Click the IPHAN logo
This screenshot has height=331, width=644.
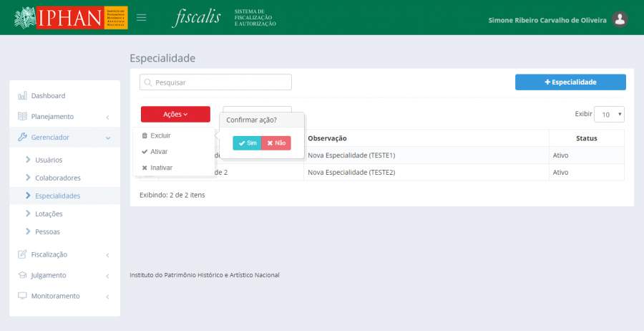click(71, 18)
